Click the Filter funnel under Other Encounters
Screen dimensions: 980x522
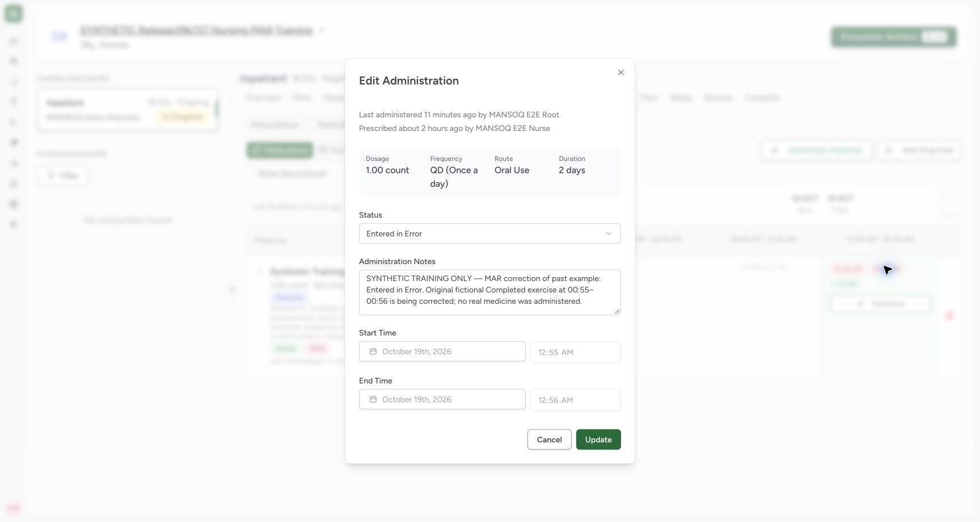(x=51, y=176)
